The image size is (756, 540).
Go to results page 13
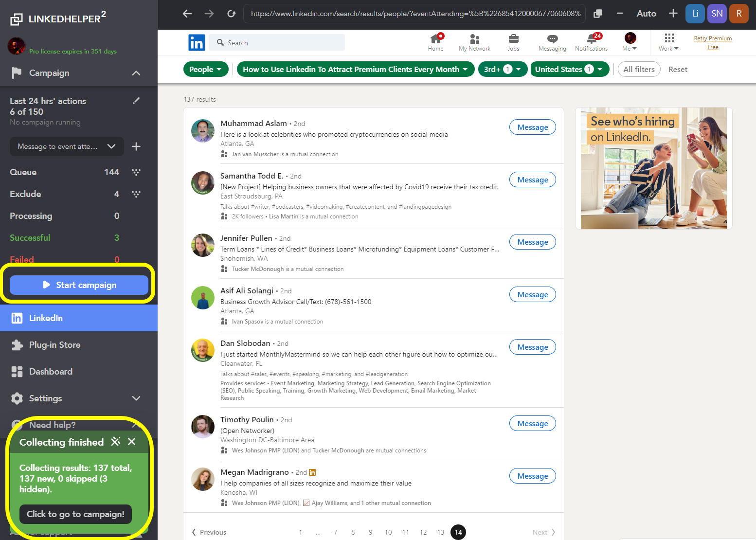(x=441, y=532)
